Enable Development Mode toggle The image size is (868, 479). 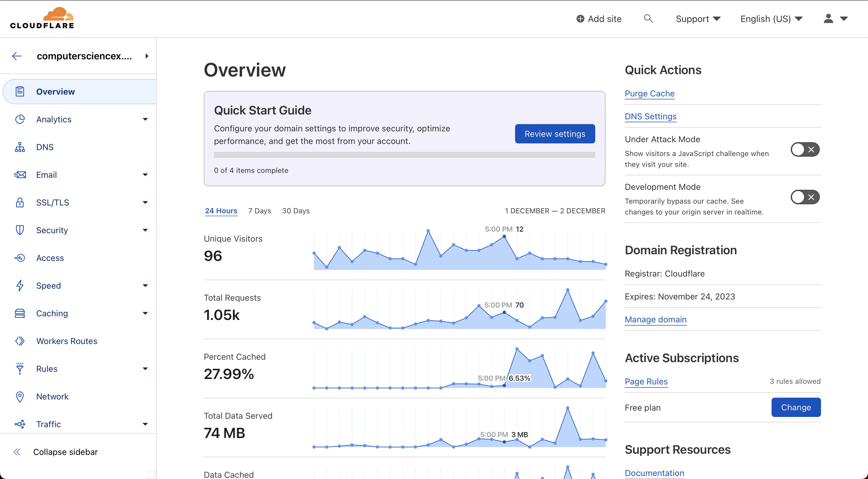pos(805,197)
